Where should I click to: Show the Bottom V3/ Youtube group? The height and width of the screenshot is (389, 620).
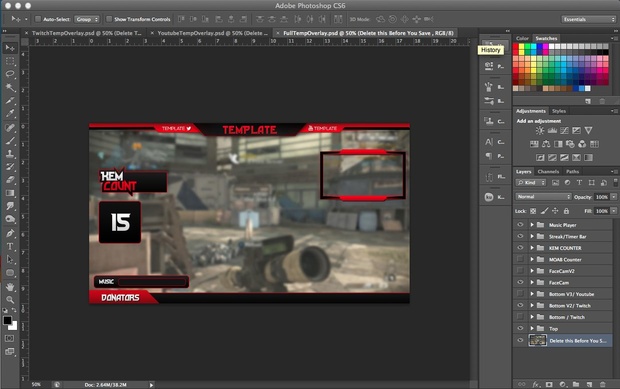pos(520,293)
